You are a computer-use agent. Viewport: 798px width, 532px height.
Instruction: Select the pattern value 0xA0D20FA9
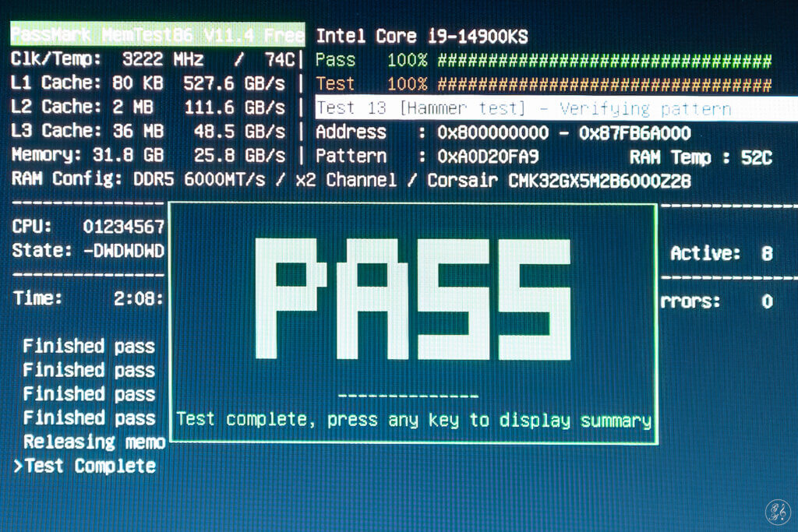pyautogui.click(x=488, y=156)
